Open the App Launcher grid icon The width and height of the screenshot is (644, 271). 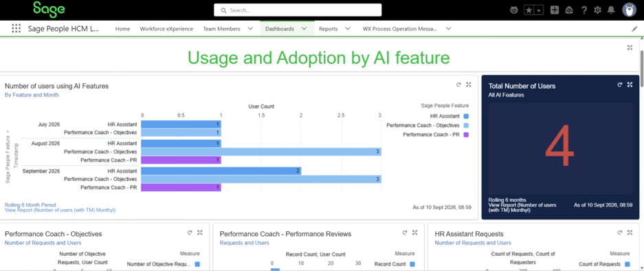tap(16, 28)
